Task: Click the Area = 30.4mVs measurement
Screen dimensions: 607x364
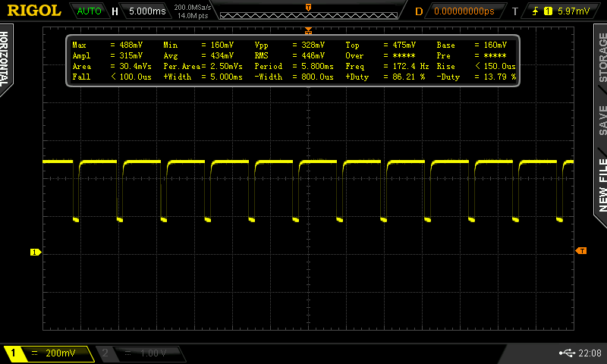Action: [112, 66]
